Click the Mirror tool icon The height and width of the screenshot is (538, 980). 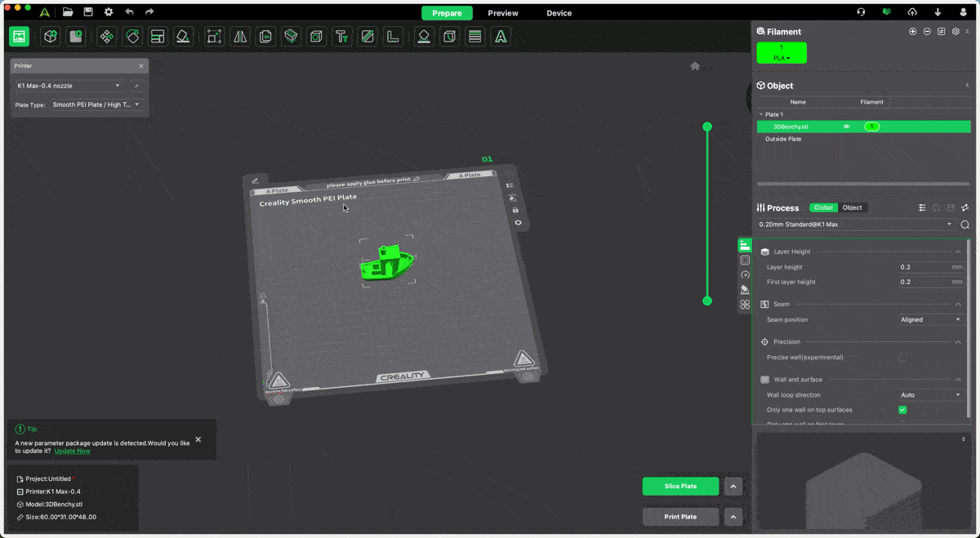pyautogui.click(x=240, y=37)
